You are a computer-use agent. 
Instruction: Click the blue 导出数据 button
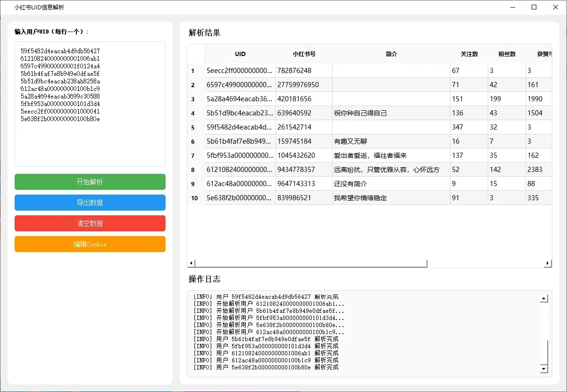pyautogui.click(x=90, y=203)
